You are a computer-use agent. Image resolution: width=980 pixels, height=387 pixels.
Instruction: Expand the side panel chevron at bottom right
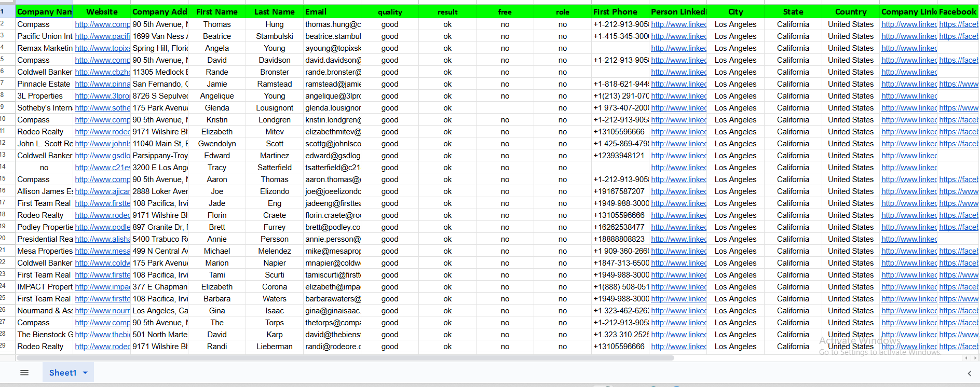(969, 374)
